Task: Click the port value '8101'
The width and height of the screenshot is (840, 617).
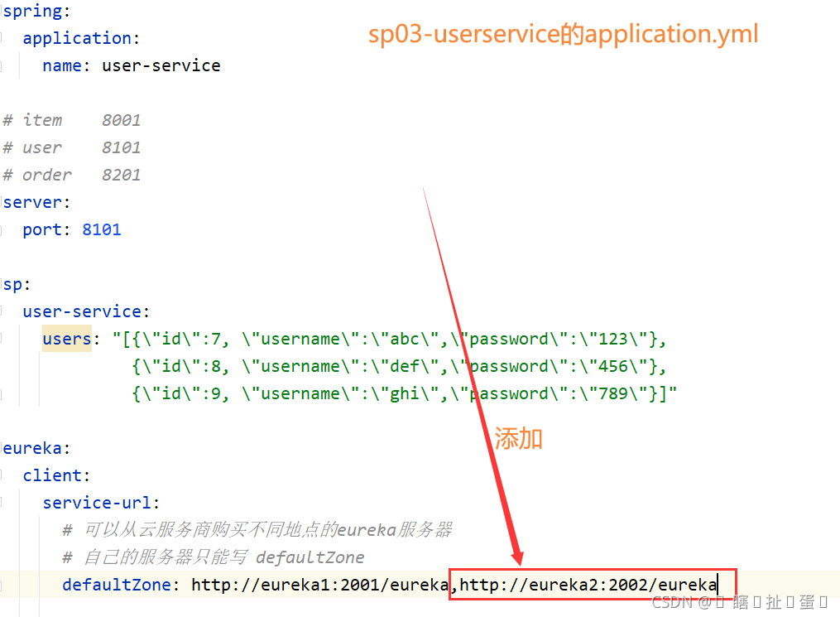Action: coord(102,229)
